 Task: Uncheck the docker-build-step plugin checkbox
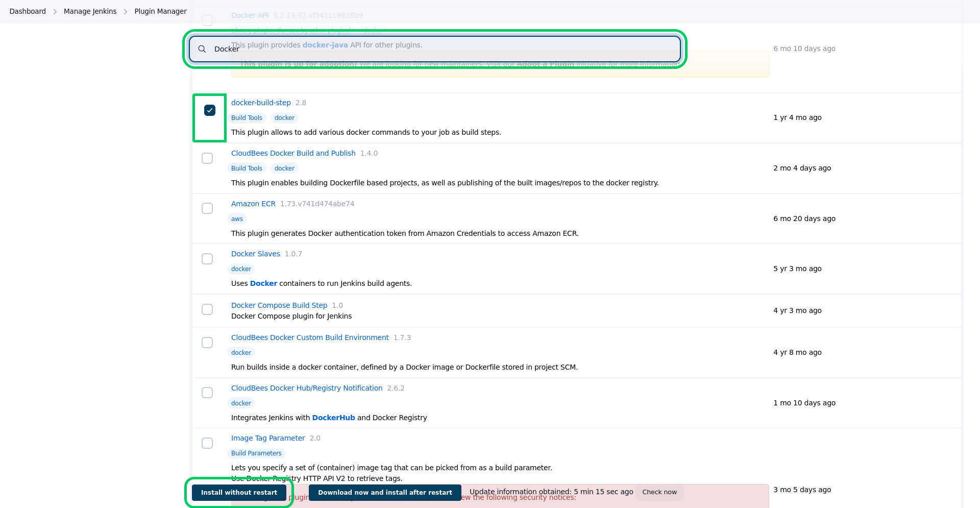(x=210, y=110)
